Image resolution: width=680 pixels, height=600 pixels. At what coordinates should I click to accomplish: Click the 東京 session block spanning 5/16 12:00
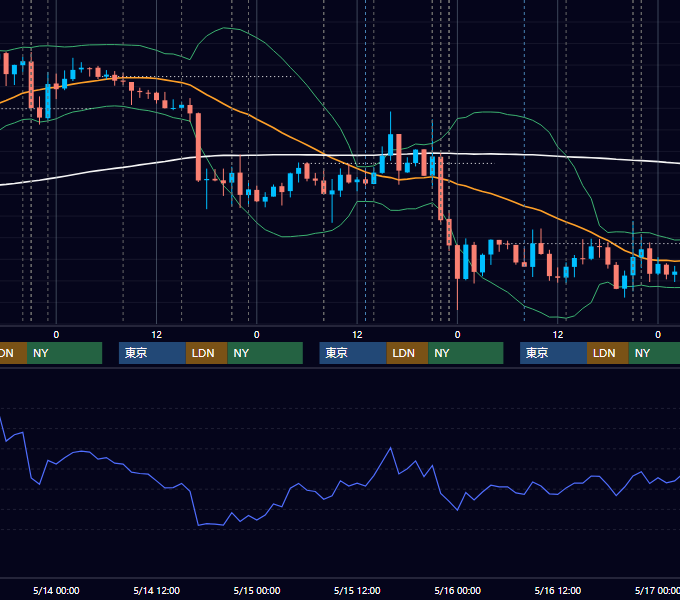point(553,353)
